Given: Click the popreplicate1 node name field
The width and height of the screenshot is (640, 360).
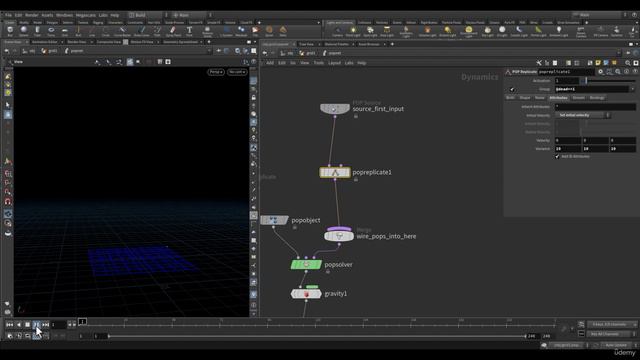Looking at the screenshot, I should pos(567,71).
